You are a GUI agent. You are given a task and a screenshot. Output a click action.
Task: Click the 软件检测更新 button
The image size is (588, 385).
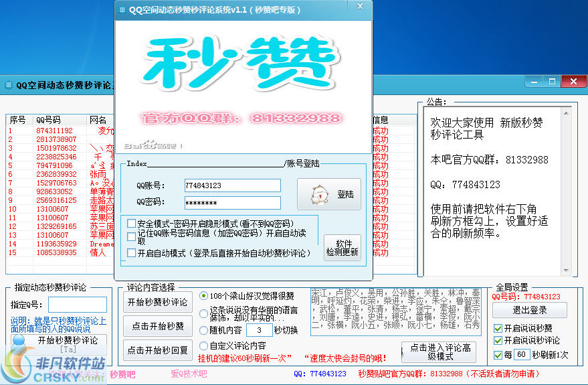(x=342, y=248)
